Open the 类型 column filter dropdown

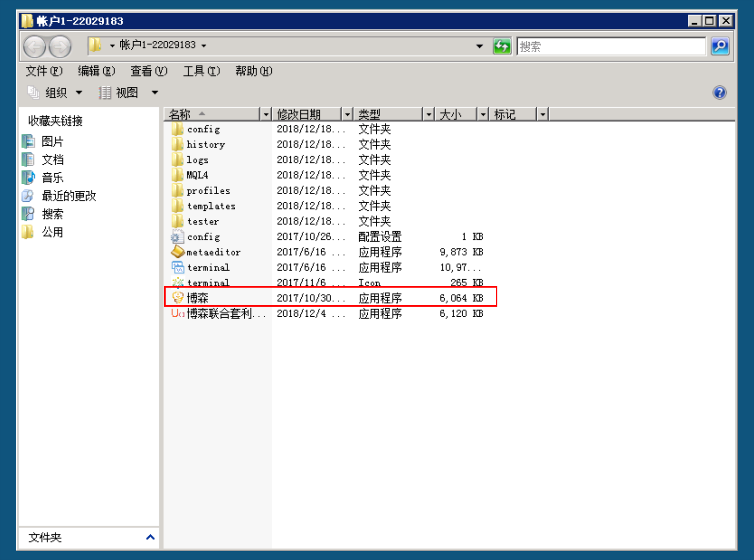pyautogui.click(x=429, y=115)
